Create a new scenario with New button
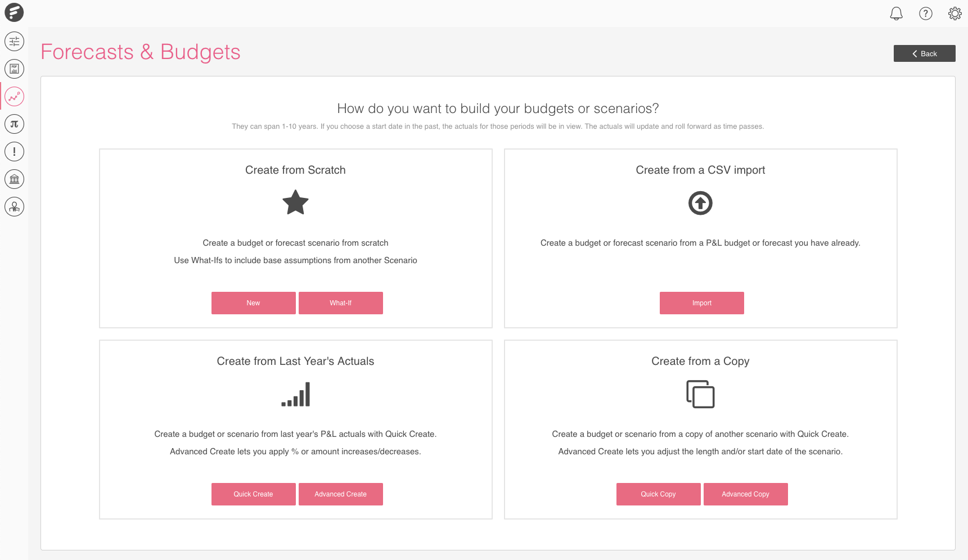Screen dimensions: 968x560 click(253, 303)
